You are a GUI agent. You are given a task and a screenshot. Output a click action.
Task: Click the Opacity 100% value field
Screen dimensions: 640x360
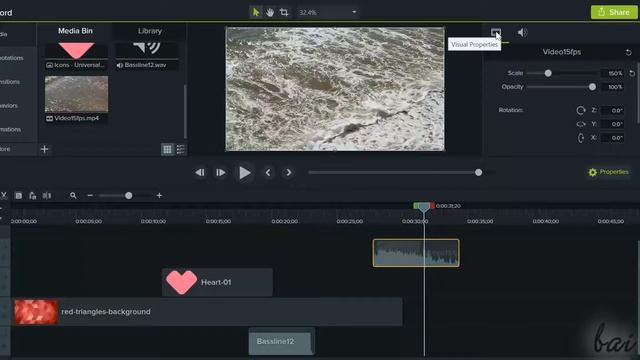coord(613,87)
